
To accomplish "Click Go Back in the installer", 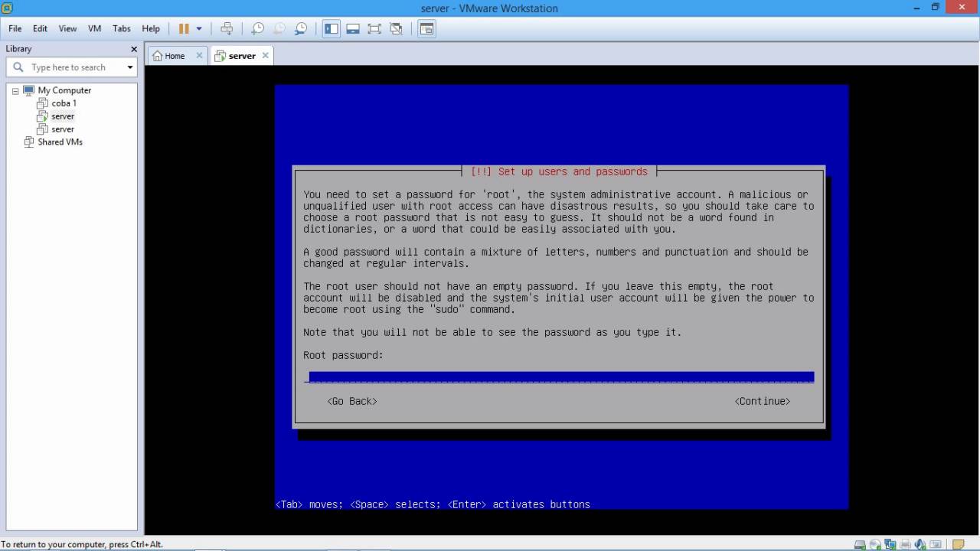I will [x=352, y=401].
